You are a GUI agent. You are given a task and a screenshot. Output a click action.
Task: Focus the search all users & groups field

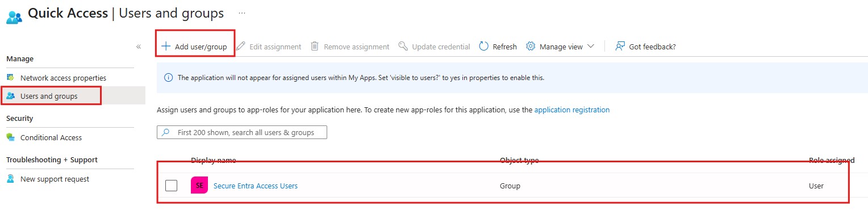pos(242,132)
